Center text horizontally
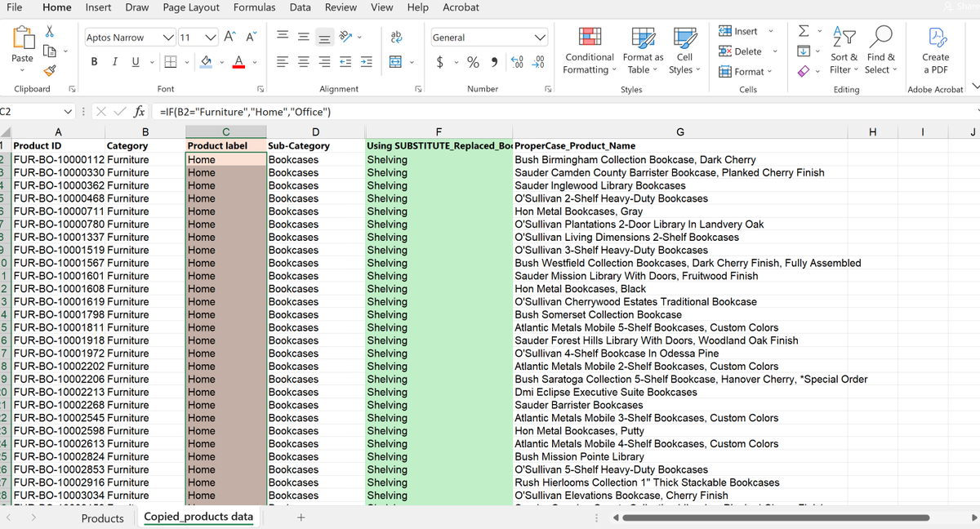980x529 pixels. click(302, 62)
